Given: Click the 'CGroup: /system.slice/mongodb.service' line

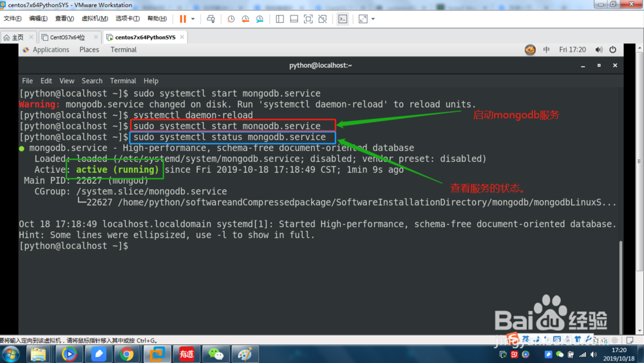Looking at the screenshot, I should coord(131,191).
